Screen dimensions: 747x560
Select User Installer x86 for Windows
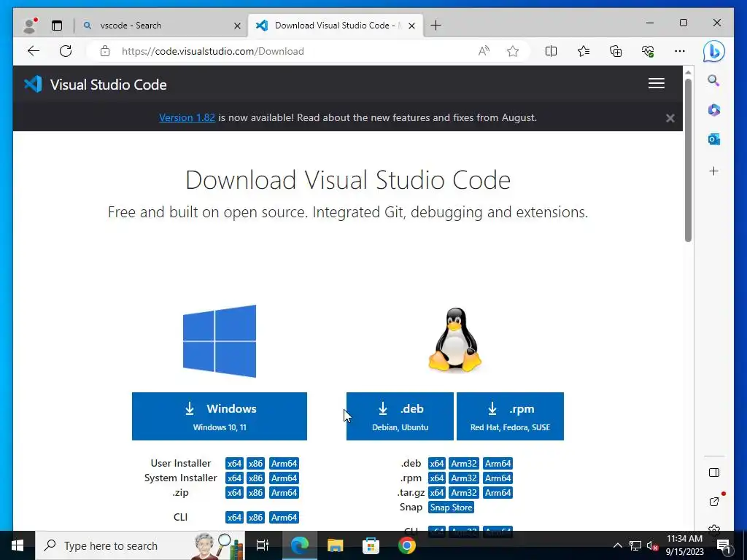coord(255,463)
